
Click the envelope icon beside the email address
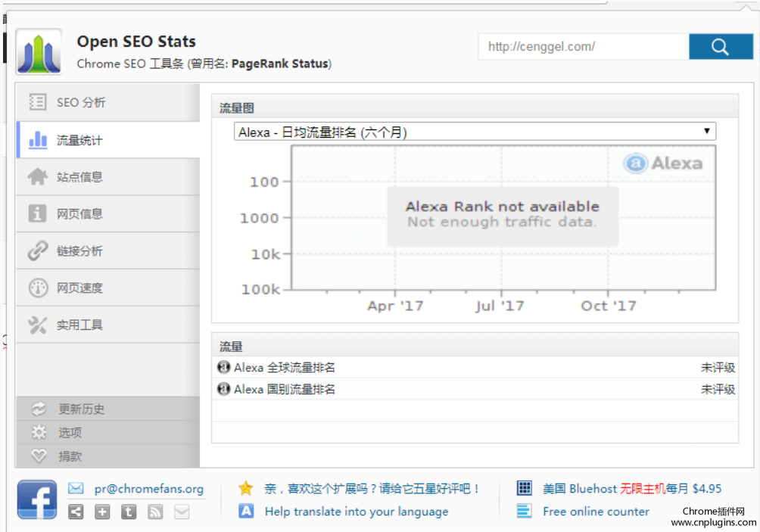pos(76,488)
